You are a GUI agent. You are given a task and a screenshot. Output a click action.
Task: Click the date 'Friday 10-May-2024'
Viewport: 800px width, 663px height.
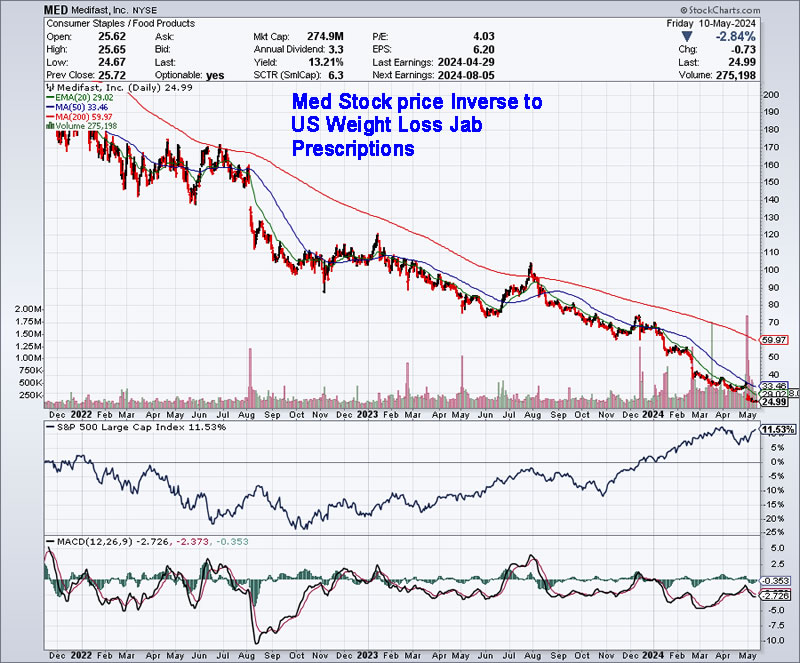tap(711, 23)
